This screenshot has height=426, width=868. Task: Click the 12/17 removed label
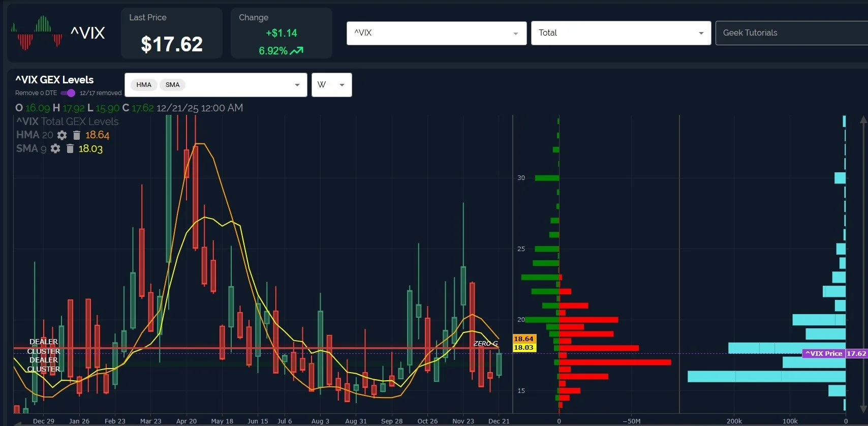point(101,93)
